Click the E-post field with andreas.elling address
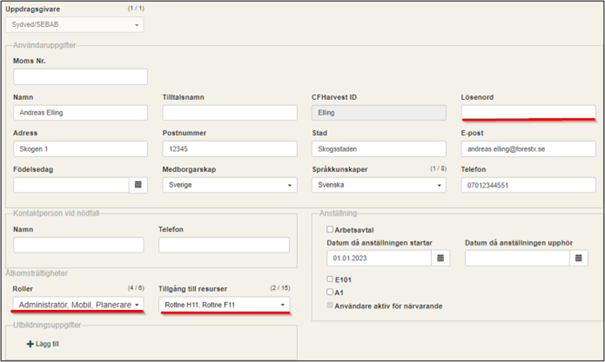The image size is (605, 362). pyautogui.click(x=528, y=149)
